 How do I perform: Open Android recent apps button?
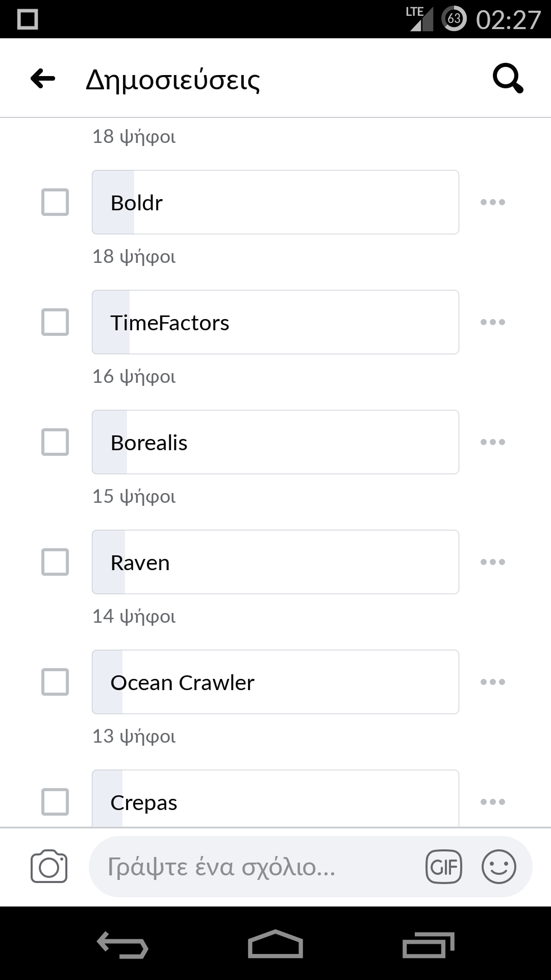(428, 944)
